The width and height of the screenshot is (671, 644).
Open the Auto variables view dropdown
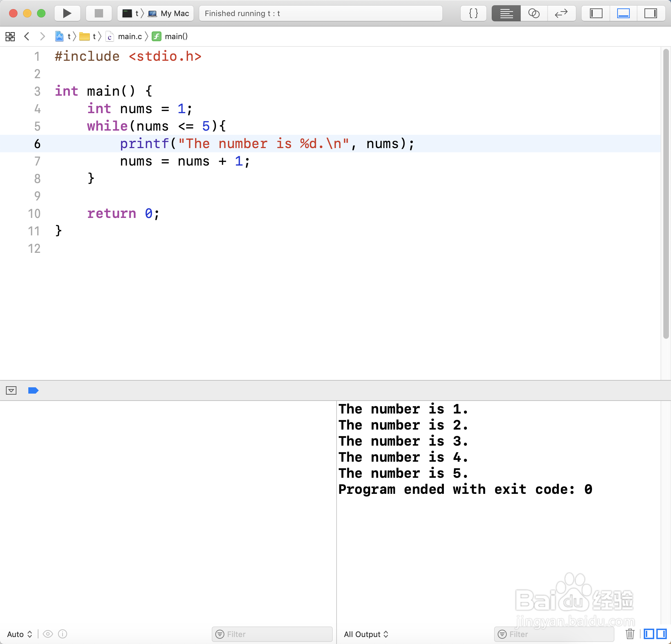point(20,634)
